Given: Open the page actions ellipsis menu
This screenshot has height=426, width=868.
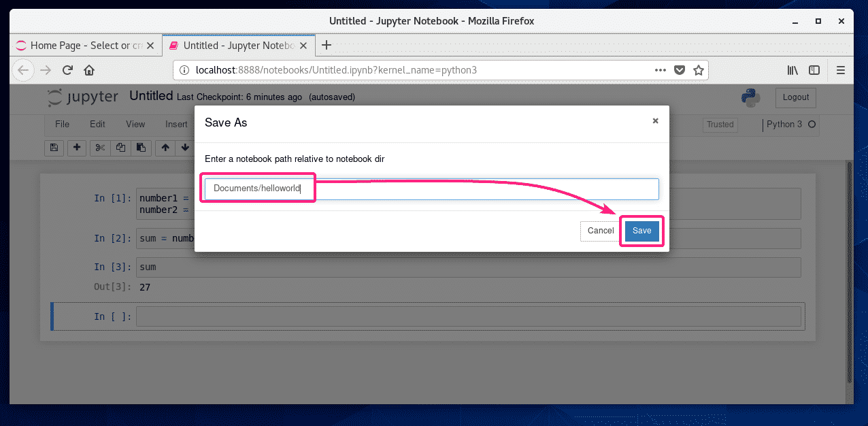Looking at the screenshot, I should pos(660,69).
